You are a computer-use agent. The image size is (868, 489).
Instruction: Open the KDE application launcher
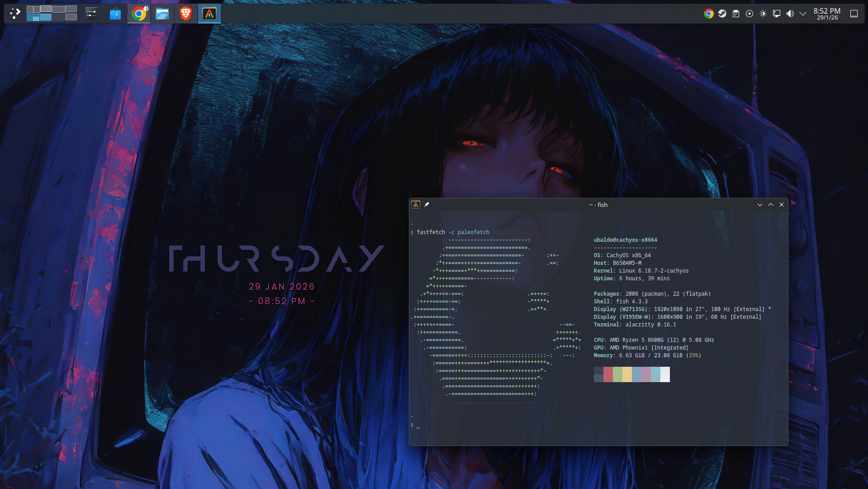(15, 14)
